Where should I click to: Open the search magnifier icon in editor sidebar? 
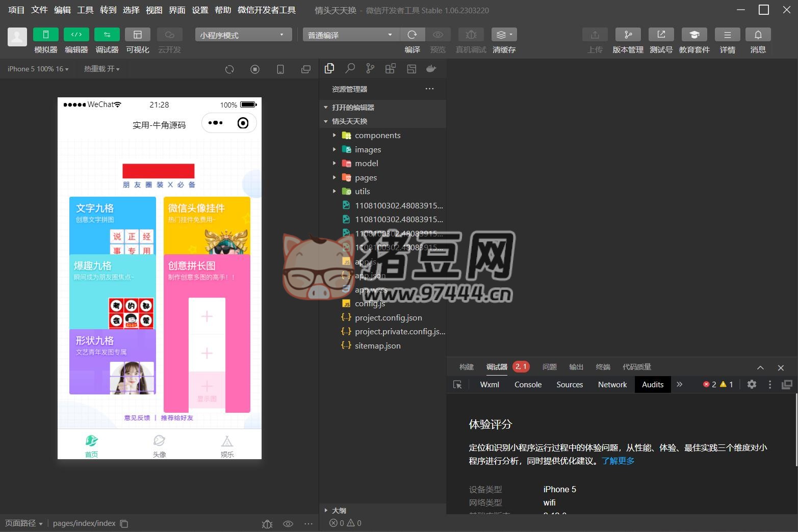click(350, 68)
